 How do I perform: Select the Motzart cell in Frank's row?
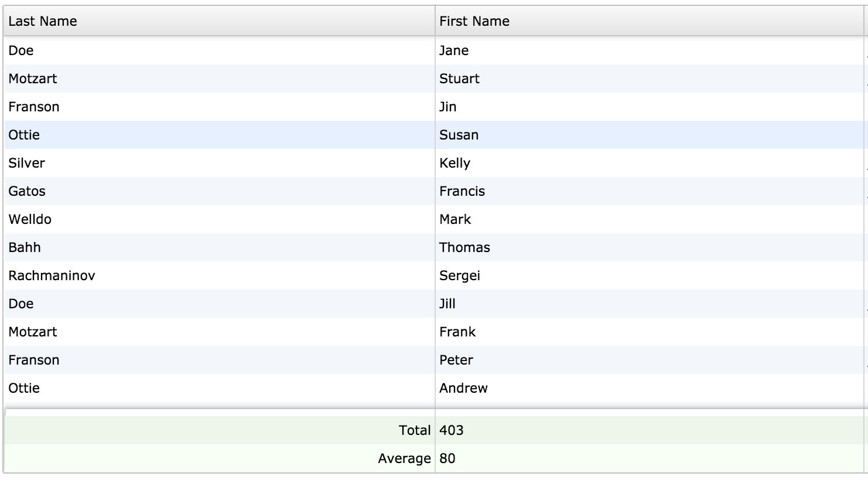point(220,332)
